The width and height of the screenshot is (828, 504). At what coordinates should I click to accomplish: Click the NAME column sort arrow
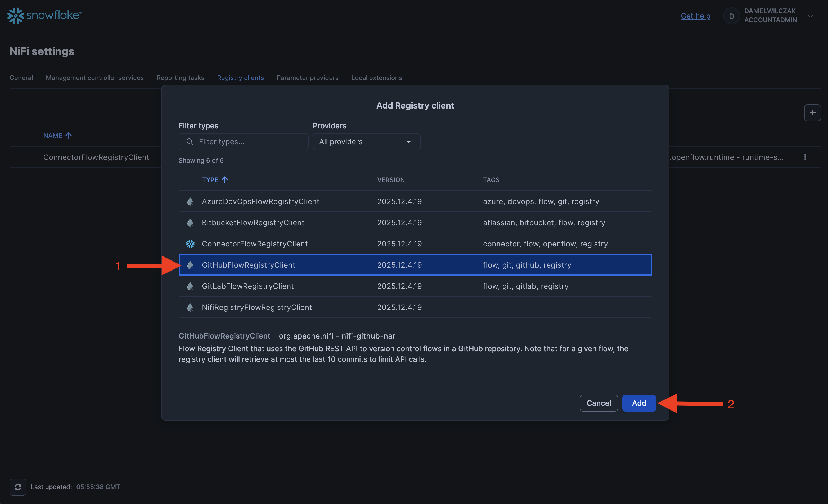click(69, 136)
